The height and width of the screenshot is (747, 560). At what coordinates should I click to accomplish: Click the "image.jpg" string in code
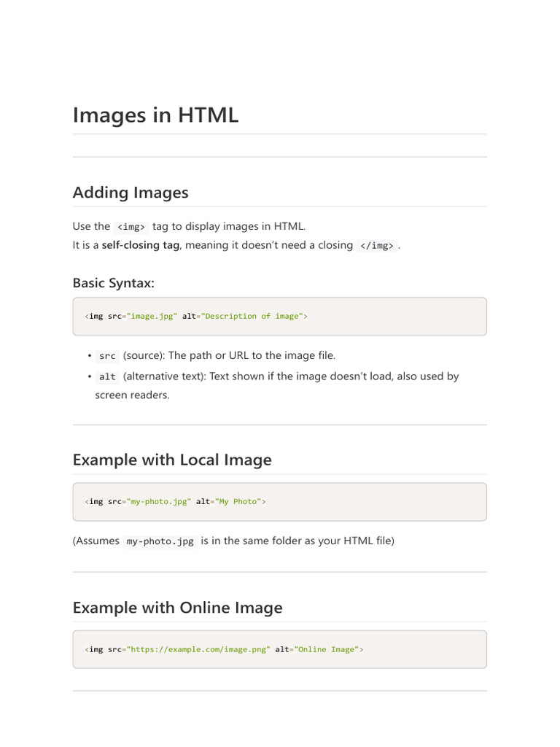pos(152,317)
